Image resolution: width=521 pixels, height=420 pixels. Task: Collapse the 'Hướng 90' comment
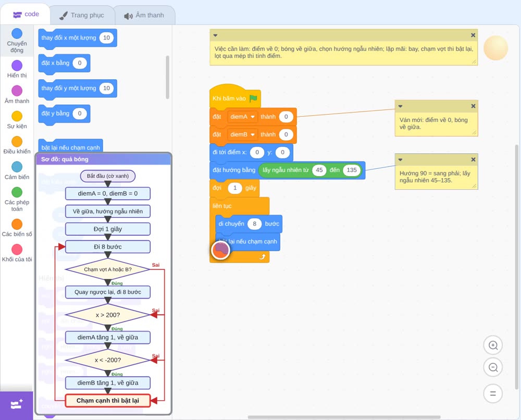coord(400,160)
